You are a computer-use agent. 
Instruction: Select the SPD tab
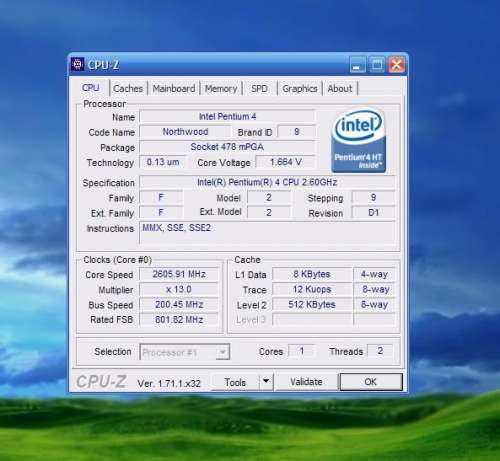point(259,89)
